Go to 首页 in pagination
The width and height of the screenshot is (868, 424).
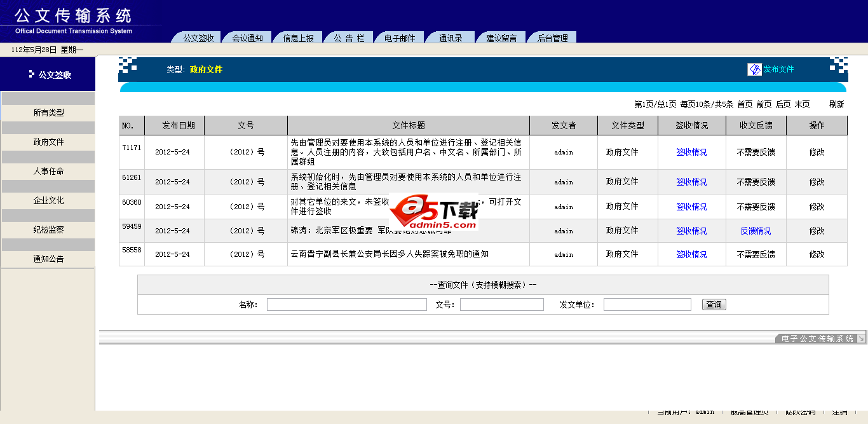click(745, 104)
